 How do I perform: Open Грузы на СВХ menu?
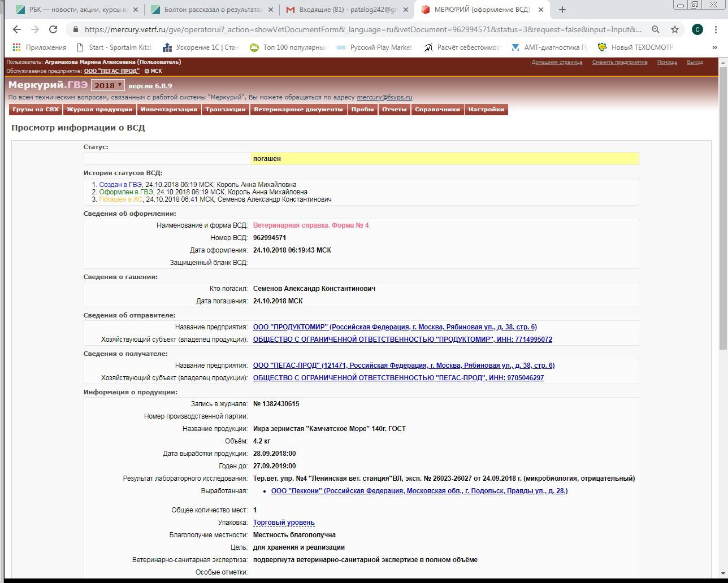(36, 110)
